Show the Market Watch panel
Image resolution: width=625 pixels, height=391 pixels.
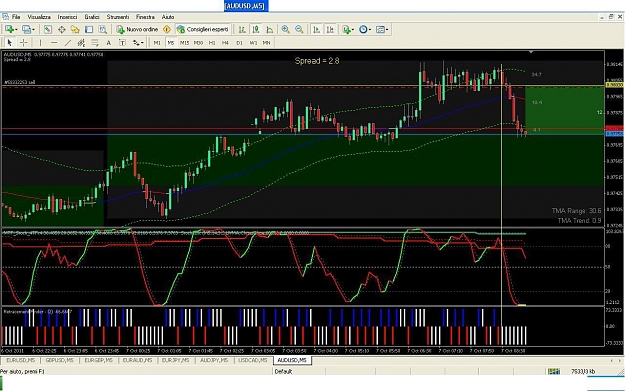point(47,29)
